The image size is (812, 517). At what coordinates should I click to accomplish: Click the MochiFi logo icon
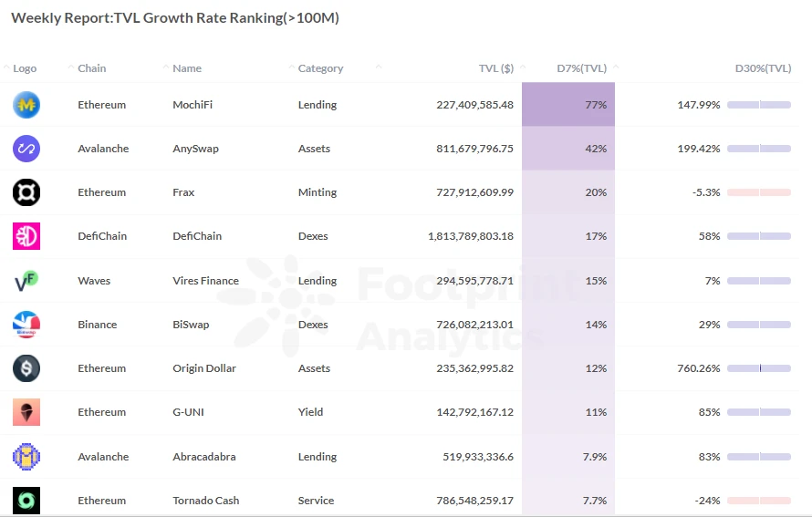pyautogui.click(x=26, y=105)
